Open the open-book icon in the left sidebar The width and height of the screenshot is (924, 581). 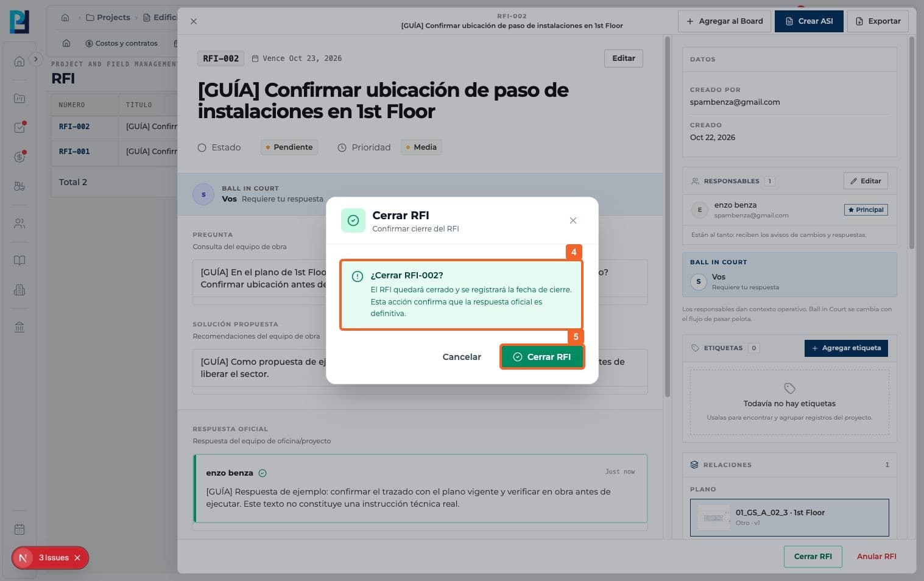click(19, 261)
